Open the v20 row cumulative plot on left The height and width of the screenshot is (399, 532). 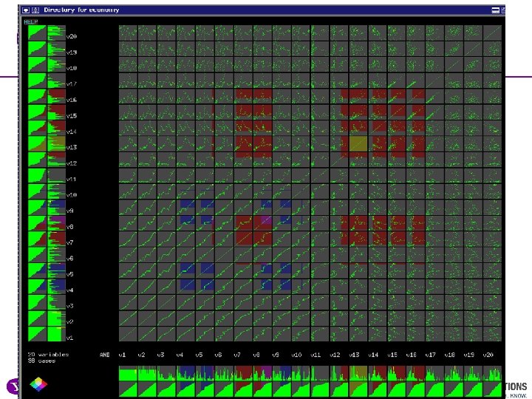click(x=37, y=33)
